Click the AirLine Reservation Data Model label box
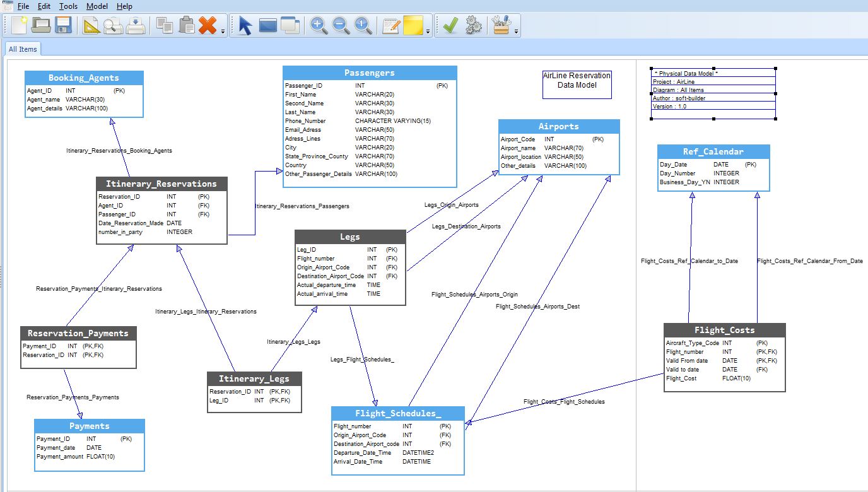This screenshot has width=868, height=492. [577, 84]
